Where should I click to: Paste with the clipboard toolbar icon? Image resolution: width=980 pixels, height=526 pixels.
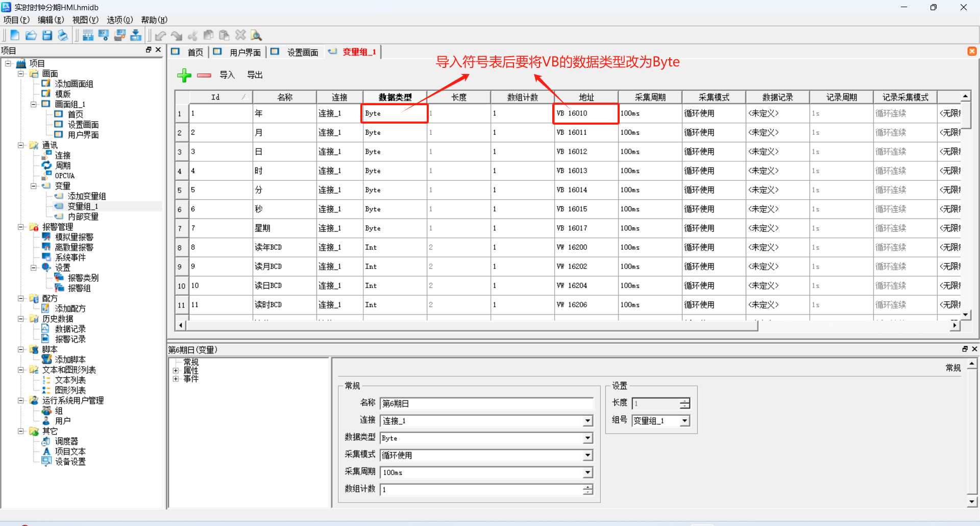(x=224, y=35)
